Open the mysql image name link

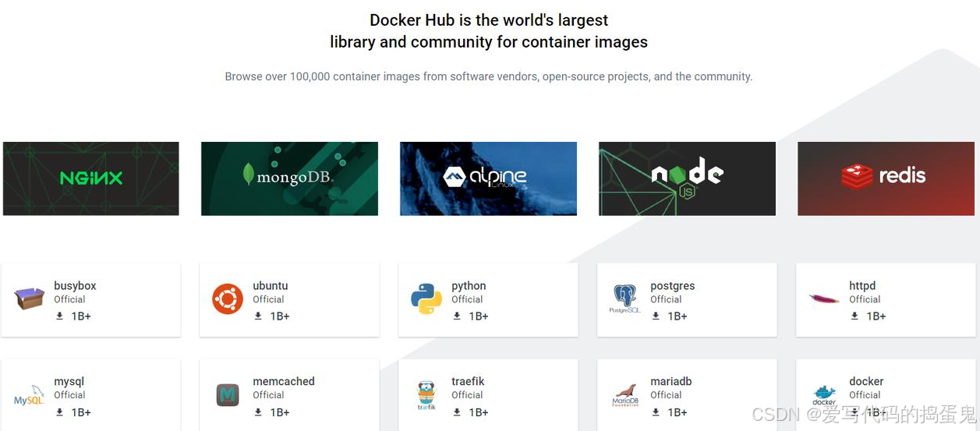(x=69, y=382)
